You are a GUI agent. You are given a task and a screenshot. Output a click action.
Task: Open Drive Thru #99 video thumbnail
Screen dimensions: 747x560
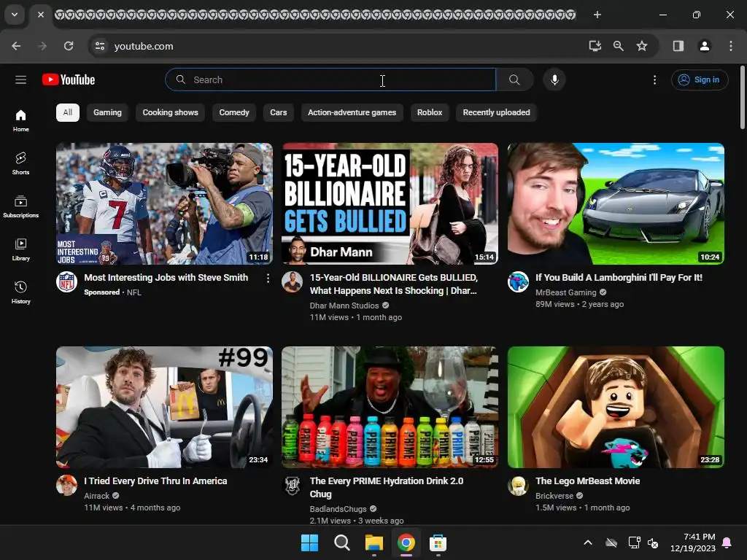click(164, 407)
